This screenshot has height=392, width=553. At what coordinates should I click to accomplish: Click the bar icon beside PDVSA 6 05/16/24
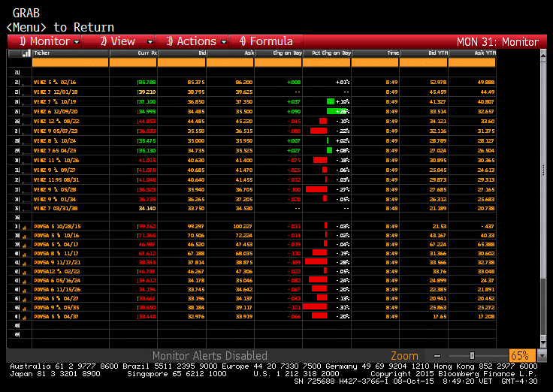click(x=24, y=282)
